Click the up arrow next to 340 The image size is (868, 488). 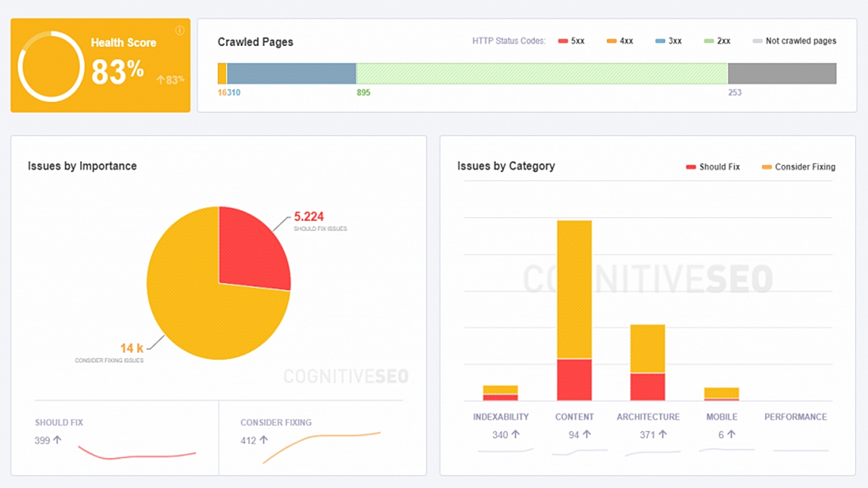[516, 434]
